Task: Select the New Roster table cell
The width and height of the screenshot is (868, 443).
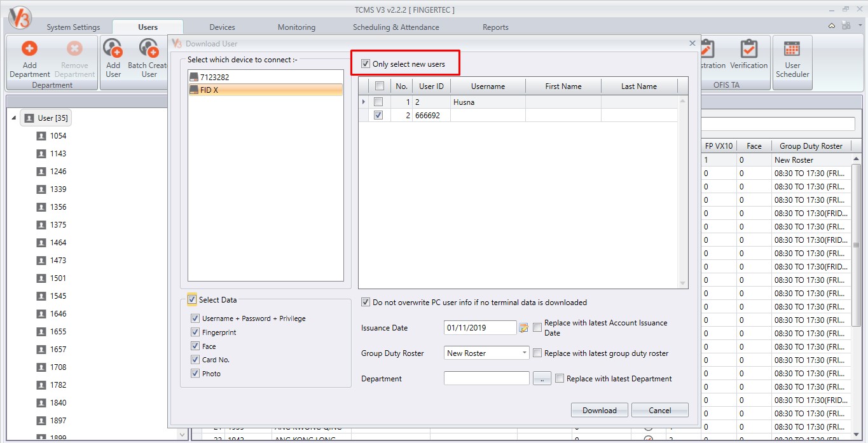Action: (811, 160)
